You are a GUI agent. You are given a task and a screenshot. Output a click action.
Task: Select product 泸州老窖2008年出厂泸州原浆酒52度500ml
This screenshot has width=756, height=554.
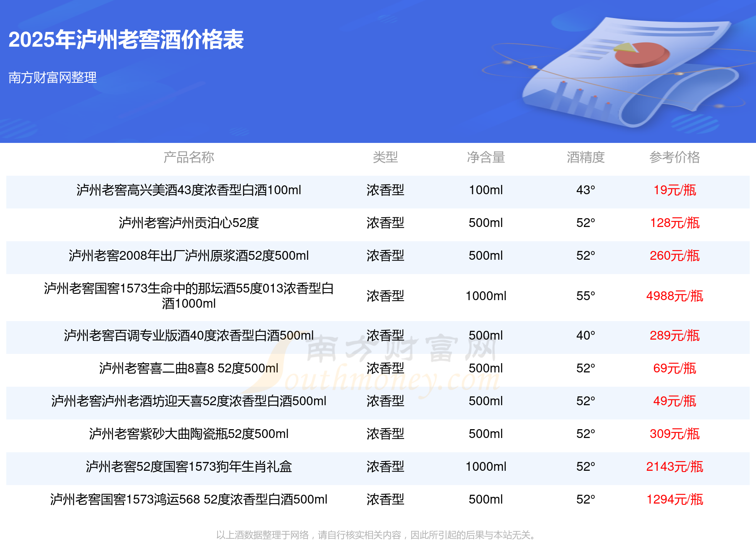point(189,256)
